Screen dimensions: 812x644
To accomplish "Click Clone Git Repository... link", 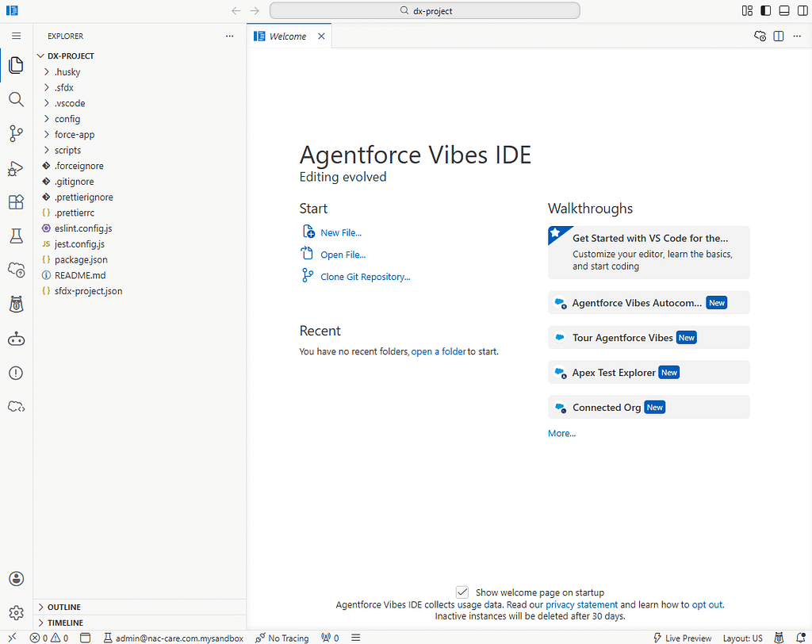I will pos(365,277).
